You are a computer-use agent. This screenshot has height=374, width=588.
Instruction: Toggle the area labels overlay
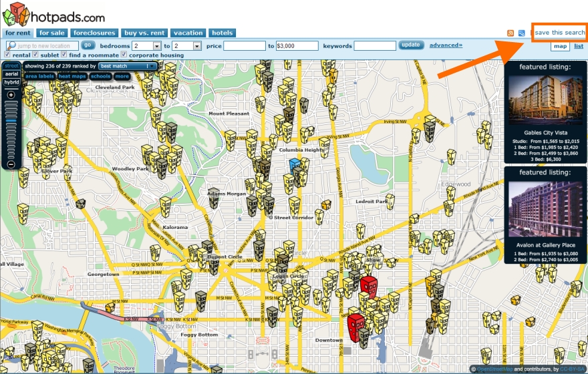pos(39,76)
